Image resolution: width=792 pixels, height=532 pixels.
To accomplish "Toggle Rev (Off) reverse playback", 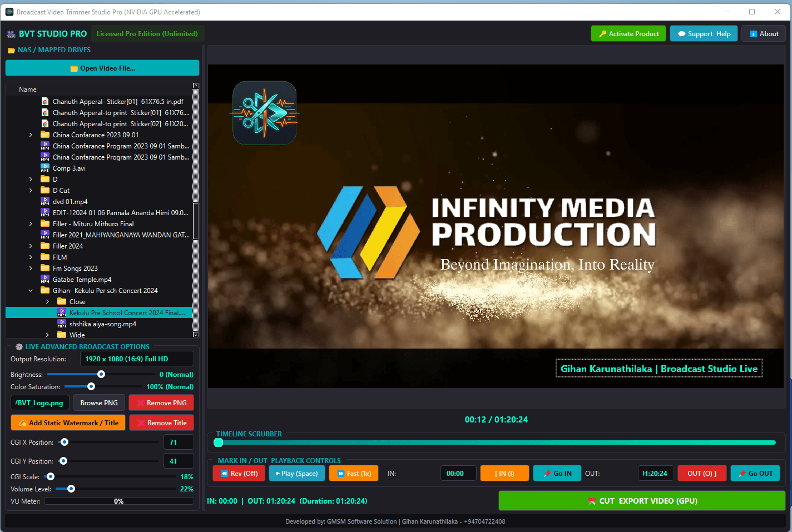I will (x=239, y=474).
